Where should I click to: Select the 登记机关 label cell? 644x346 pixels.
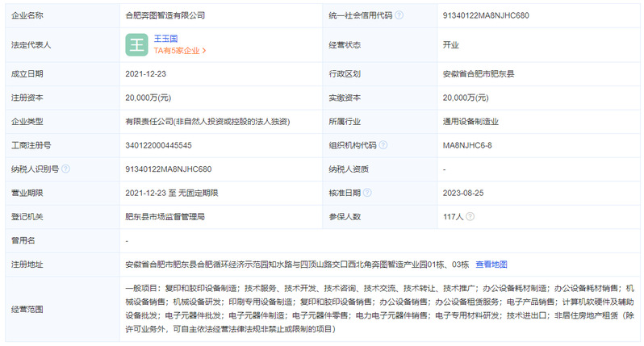(x=62, y=217)
